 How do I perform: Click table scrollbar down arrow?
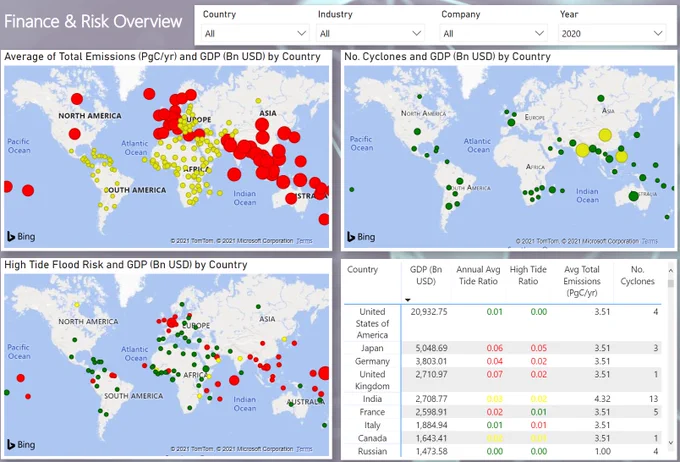(x=671, y=443)
